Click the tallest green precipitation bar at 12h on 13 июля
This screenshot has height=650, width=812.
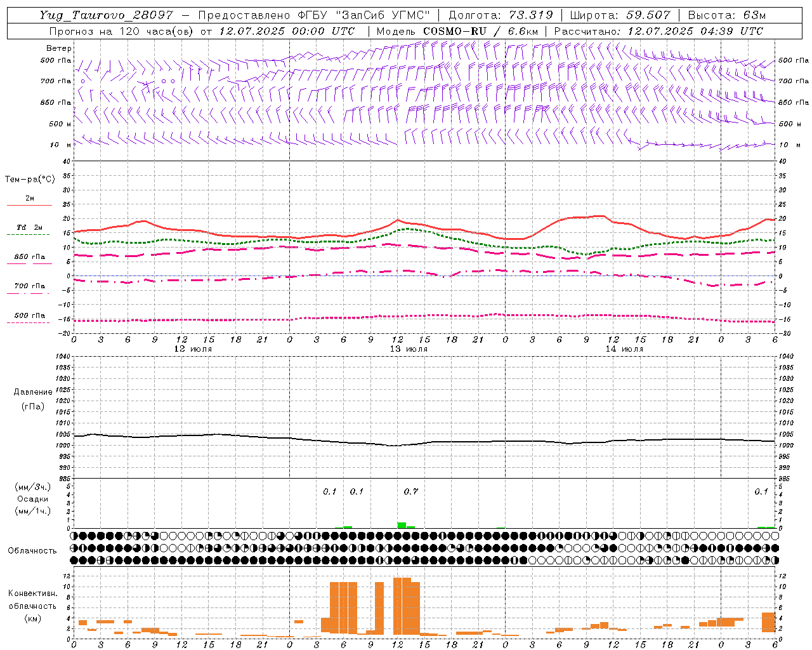tap(402, 525)
